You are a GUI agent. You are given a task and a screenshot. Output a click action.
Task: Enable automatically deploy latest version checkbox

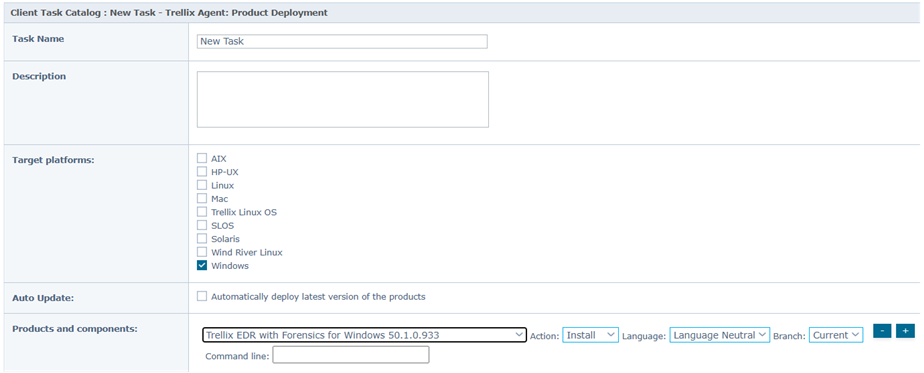point(202,296)
